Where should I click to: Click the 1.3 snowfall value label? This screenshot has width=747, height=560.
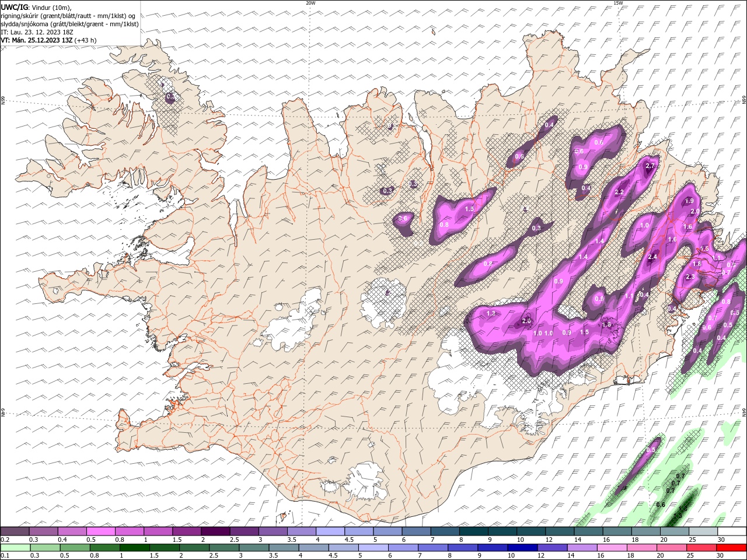click(491, 313)
